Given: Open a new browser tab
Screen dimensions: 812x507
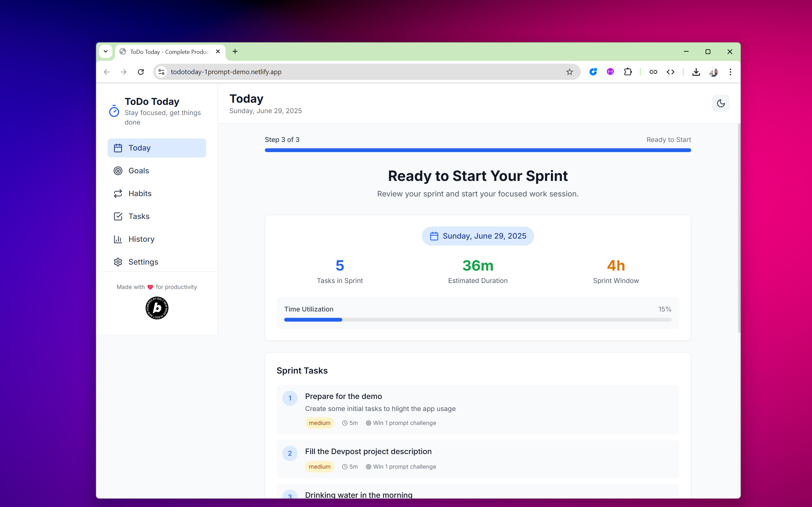Looking at the screenshot, I should 235,51.
